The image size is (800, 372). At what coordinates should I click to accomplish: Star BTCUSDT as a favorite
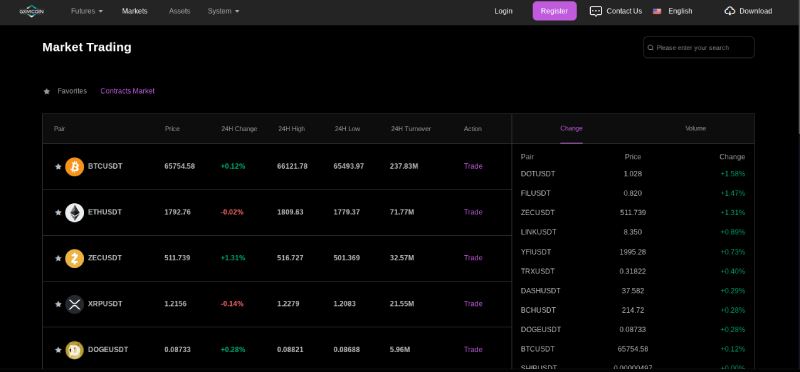point(58,166)
